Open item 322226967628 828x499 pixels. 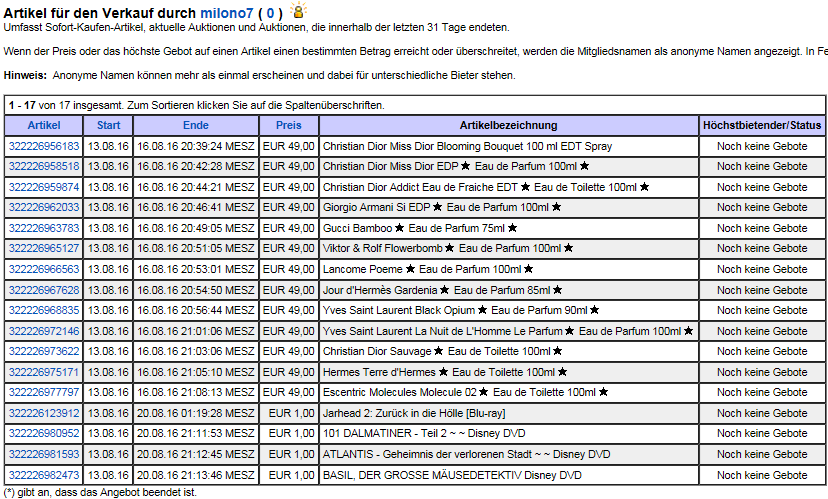click(44, 290)
